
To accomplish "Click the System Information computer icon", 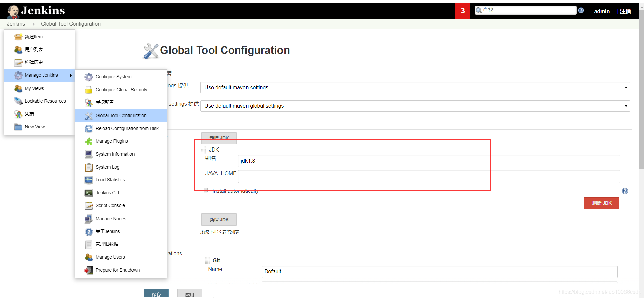I will (x=89, y=154).
